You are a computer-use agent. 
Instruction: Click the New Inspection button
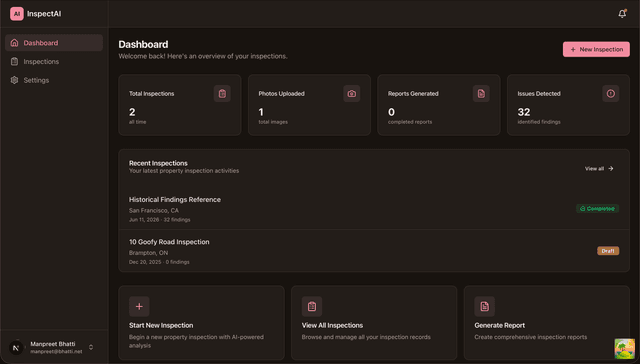click(x=596, y=49)
